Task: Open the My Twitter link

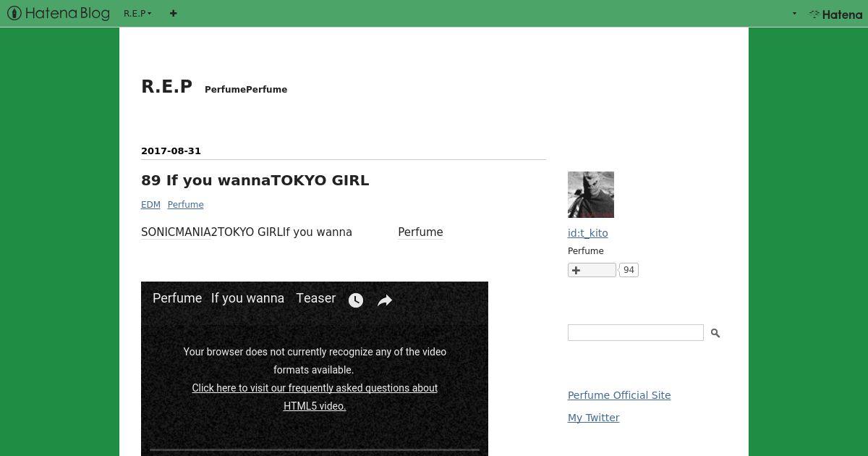Action: [x=593, y=418]
